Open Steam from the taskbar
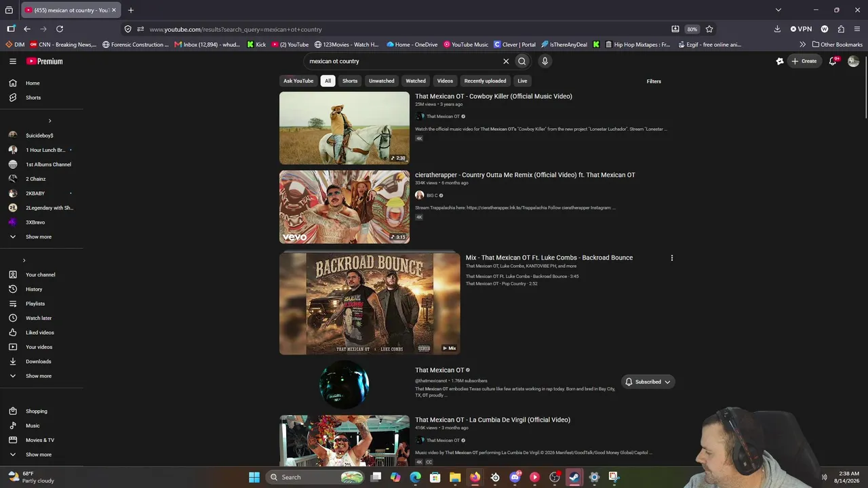868x488 pixels. (x=574, y=477)
